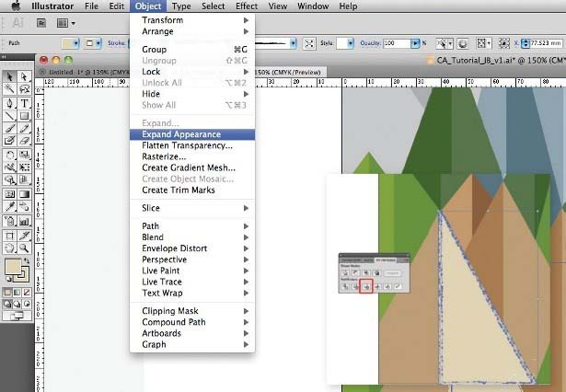Click the beige Fill color box
This screenshot has width=566, height=392.
[13, 267]
